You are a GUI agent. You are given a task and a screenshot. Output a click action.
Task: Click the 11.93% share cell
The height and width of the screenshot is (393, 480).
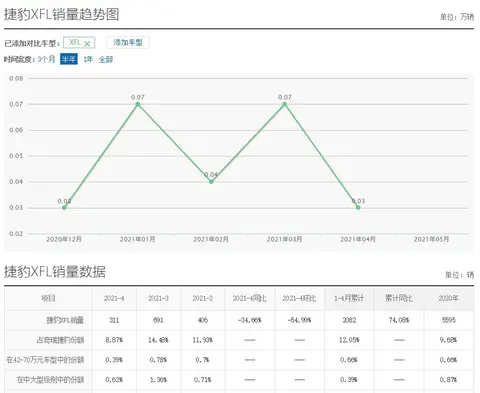(x=203, y=340)
